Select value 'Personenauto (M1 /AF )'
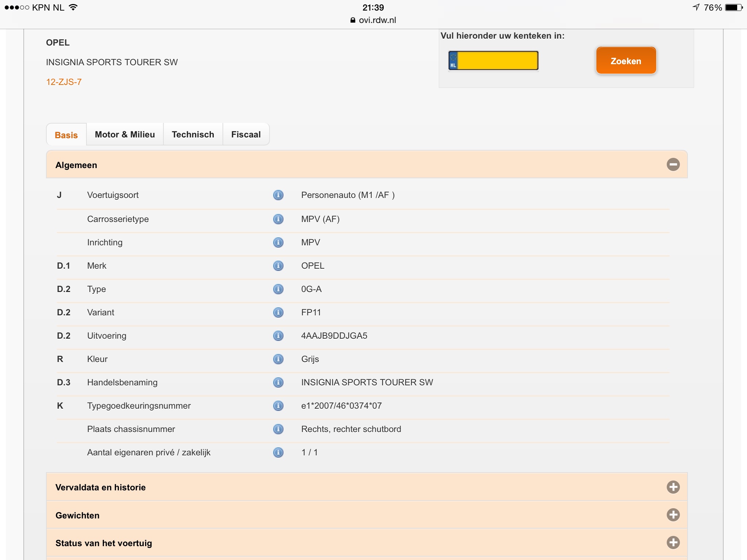This screenshot has width=747, height=560. pyautogui.click(x=348, y=195)
